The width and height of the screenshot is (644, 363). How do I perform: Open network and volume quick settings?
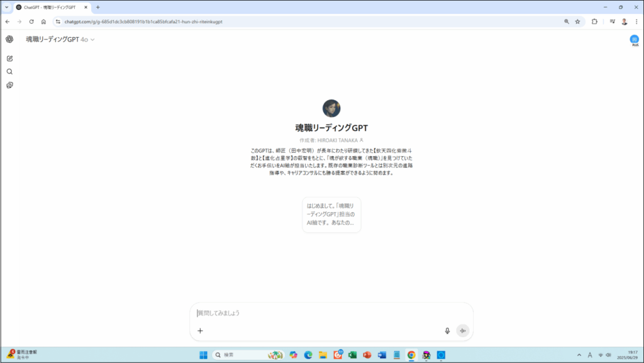[604, 355]
